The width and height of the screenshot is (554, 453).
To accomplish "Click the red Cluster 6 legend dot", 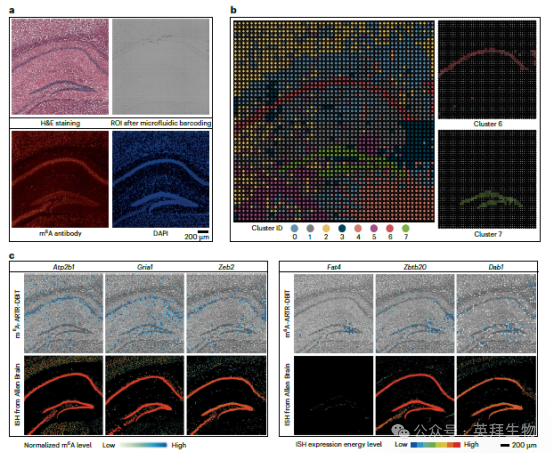I will (x=390, y=228).
